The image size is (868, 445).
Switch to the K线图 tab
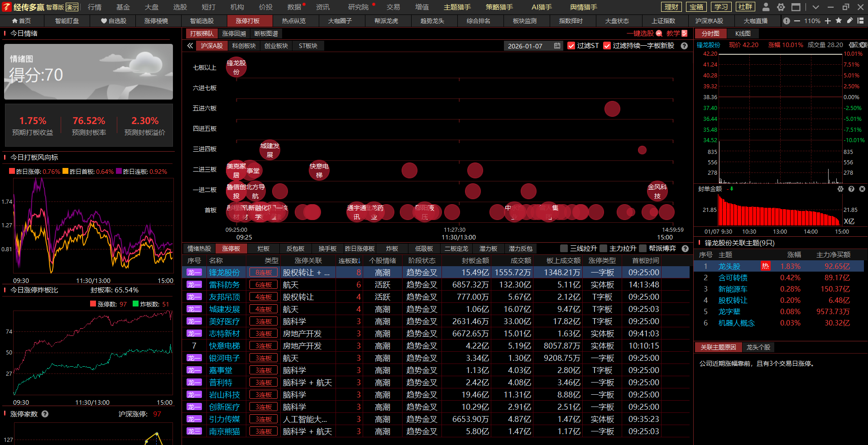click(x=743, y=33)
